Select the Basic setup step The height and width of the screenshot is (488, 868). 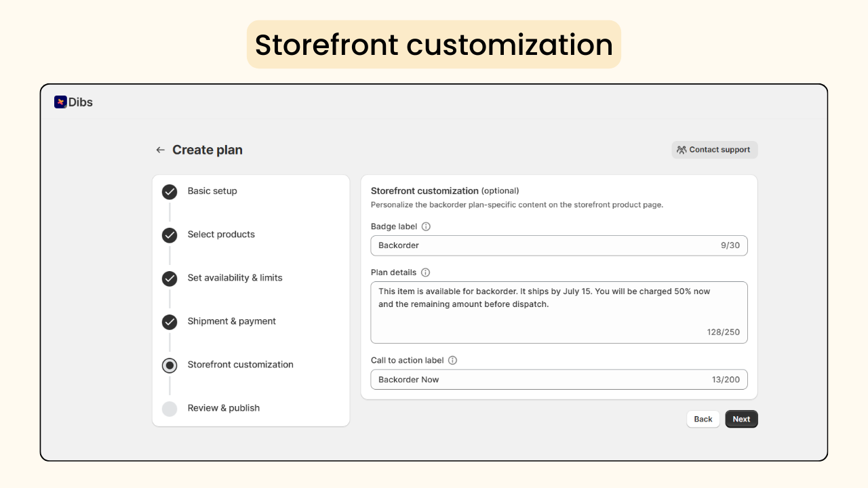click(212, 191)
